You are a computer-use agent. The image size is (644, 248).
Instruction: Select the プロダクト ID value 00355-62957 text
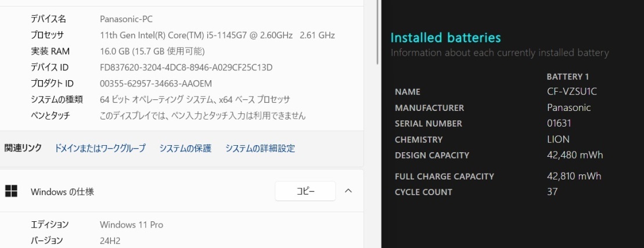pos(156,84)
